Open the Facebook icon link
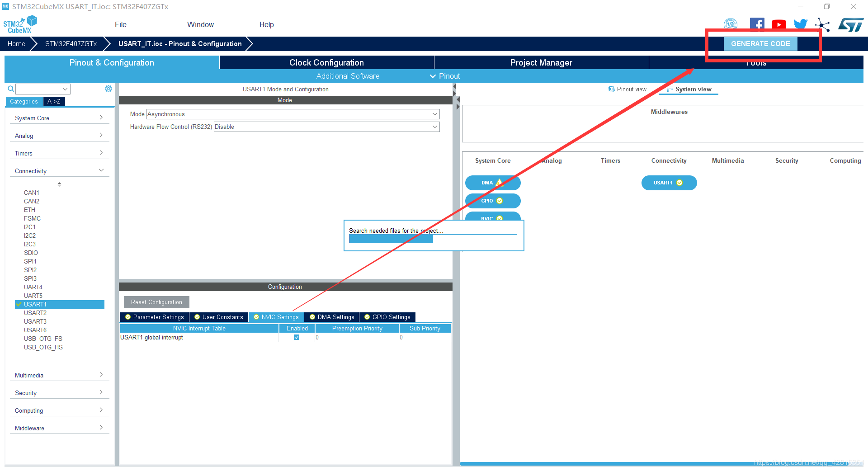Screen dimensions: 868x471 pyautogui.click(x=757, y=24)
